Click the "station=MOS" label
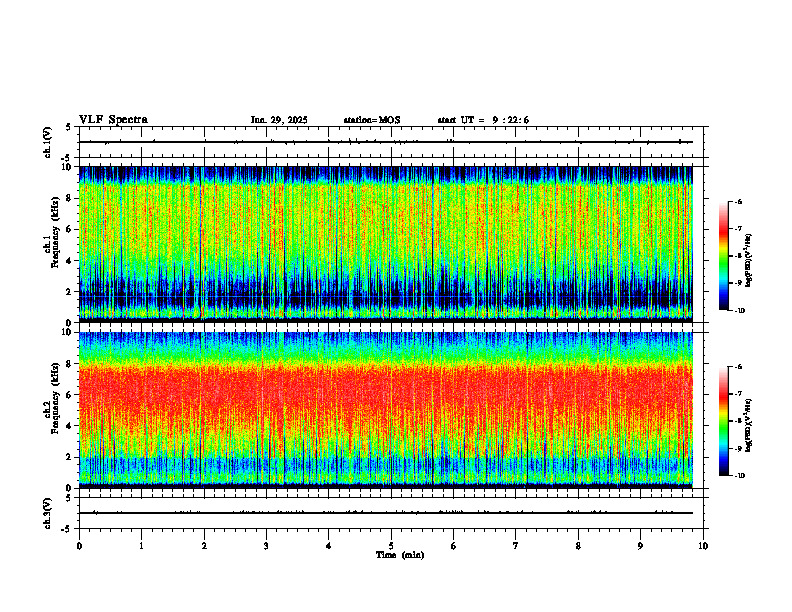The height and width of the screenshot is (612, 792). point(372,120)
